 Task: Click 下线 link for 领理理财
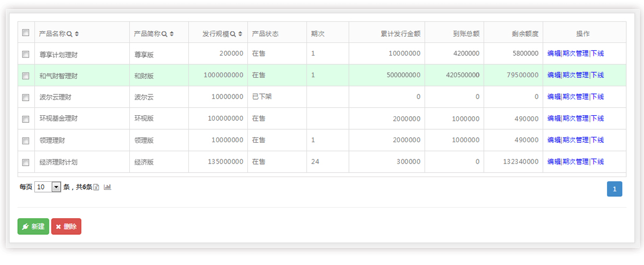597,140
